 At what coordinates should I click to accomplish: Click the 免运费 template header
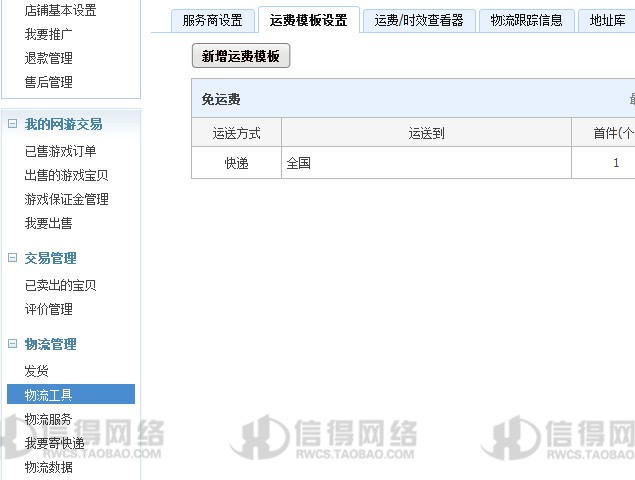pos(221,99)
